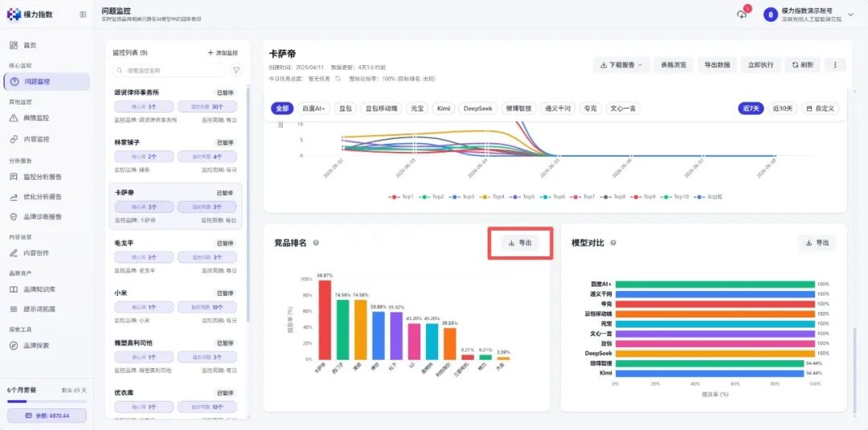Toggle the Top7 legend series
This screenshot has height=430, width=868.
(583, 196)
